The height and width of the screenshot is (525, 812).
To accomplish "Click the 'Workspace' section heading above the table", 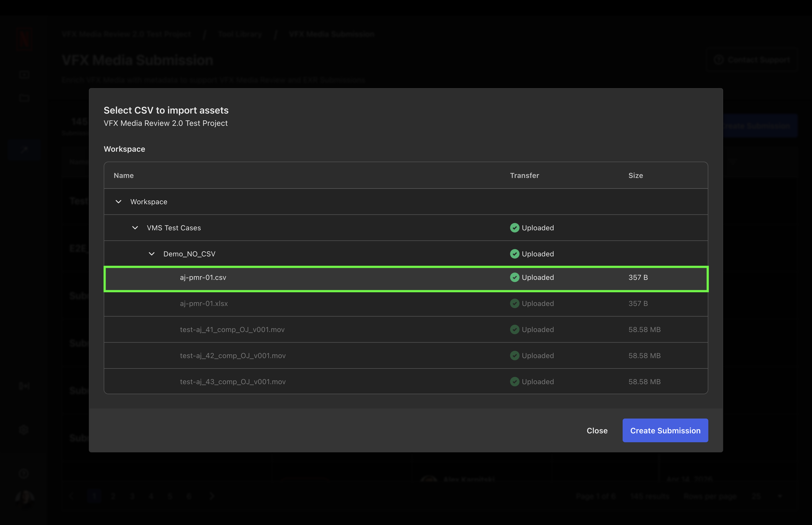I will click(x=124, y=149).
